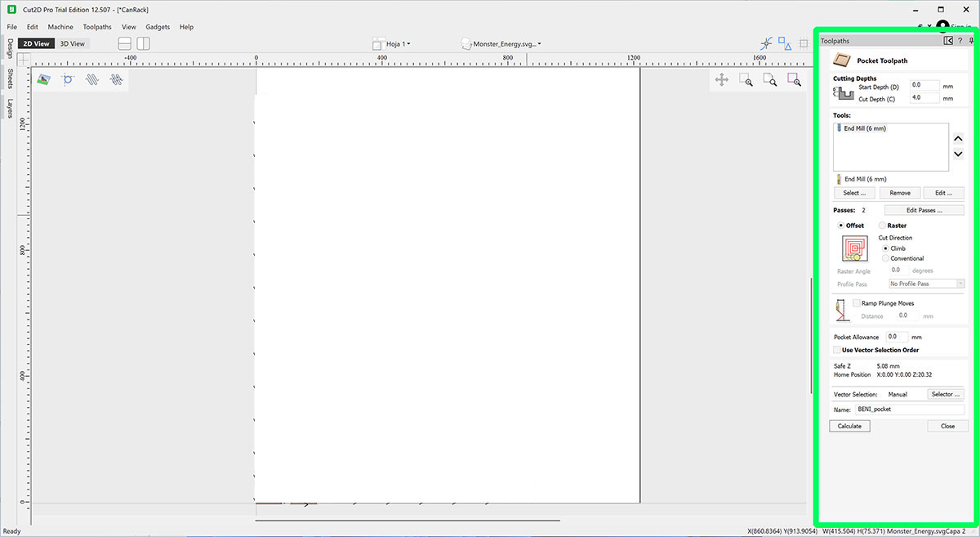The image size is (980, 537).
Task: Open the Layers side tab
Action: (x=10, y=109)
